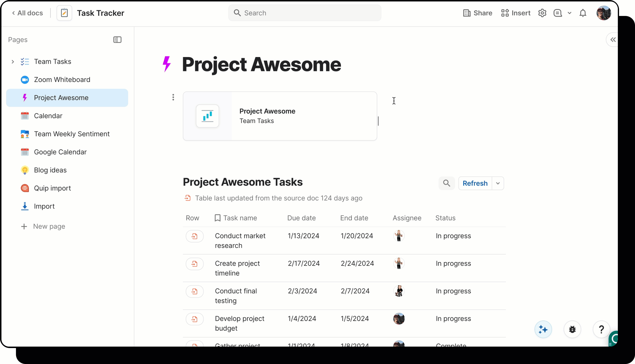The image size is (635, 364).
Task: Click the notifications bell icon
Action: 583,13
